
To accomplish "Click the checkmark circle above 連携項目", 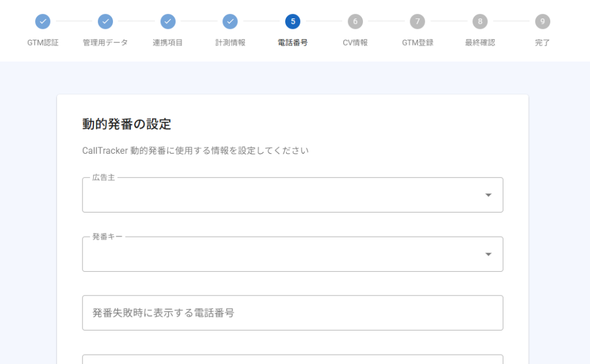I will (x=168, y=22).
